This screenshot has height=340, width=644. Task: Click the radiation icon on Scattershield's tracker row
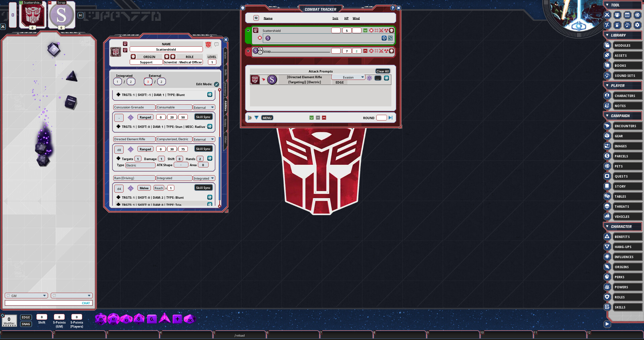(x=386, y=30)
